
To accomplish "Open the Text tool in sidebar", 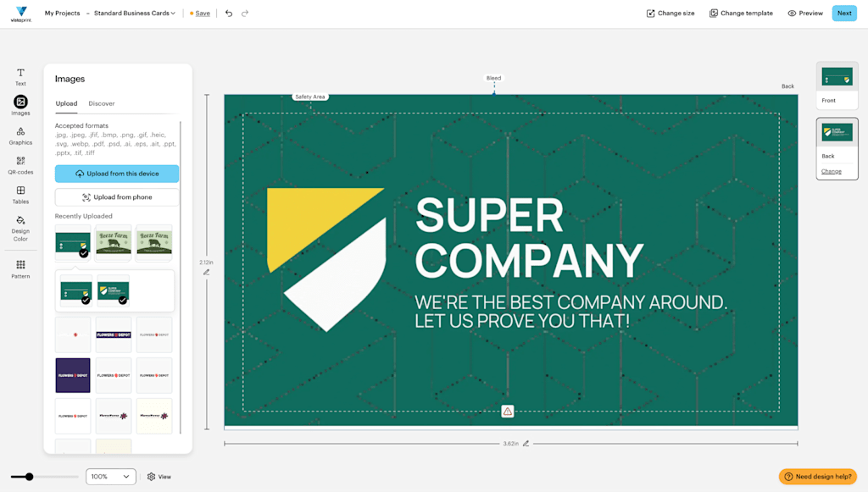I will 20,77.
